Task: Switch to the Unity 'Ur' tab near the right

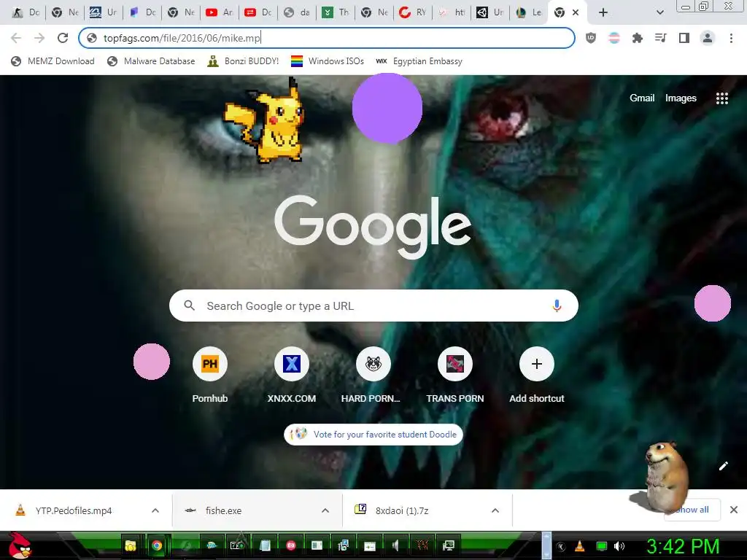Action: [x=490, y=12]
